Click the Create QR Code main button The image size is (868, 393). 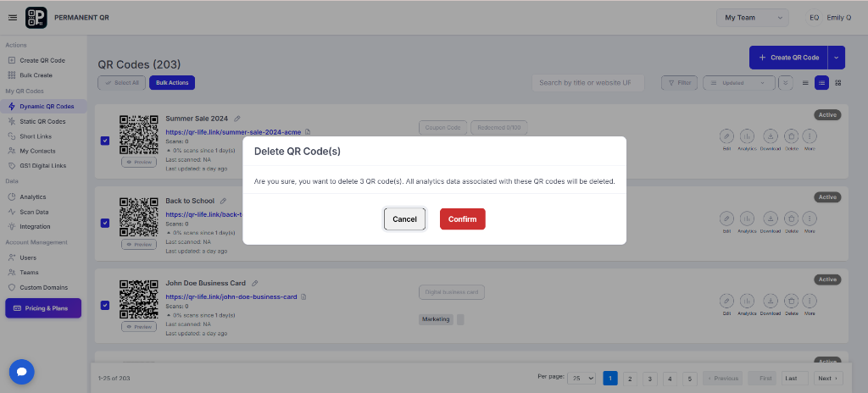tap(788, 58)
